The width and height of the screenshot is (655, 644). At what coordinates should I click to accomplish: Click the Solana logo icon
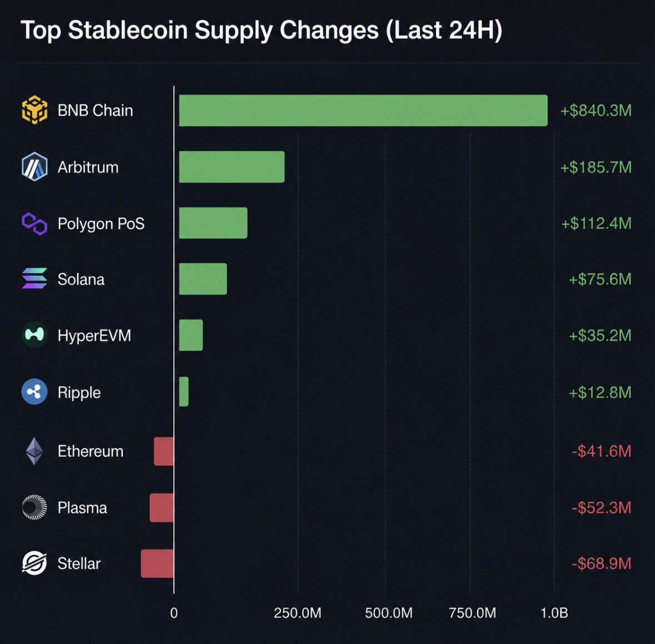tap(34, 278)
